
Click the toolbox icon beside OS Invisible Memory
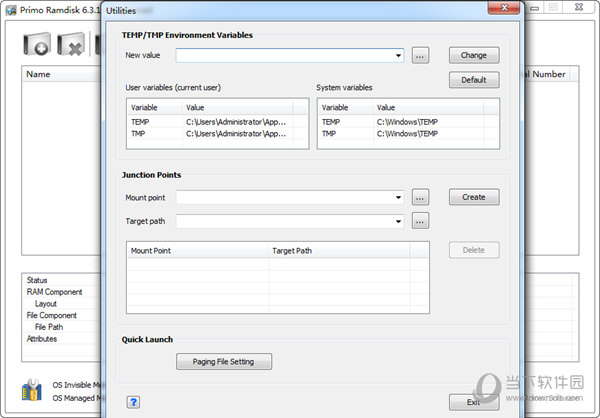(x=32, y=390)
